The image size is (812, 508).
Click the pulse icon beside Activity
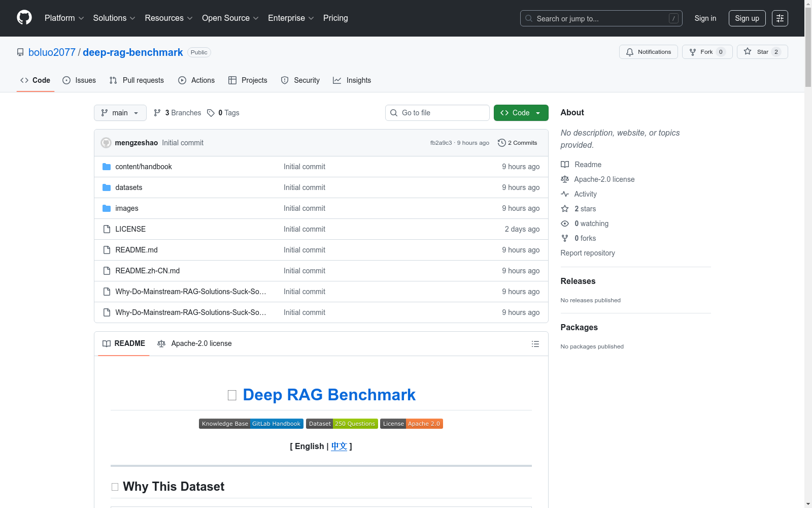pyautogui.click(x=565, y=194)
